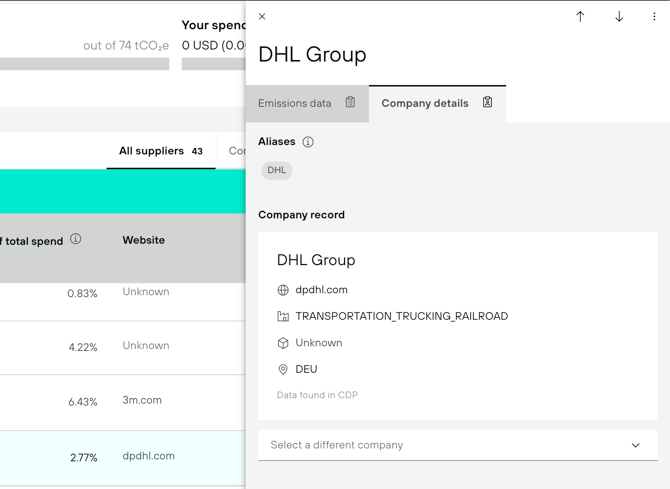Click TRANSPORTATION_TRUCKING_RAILROAD industry text
The image size is (670, 489).
click(402, 316)
